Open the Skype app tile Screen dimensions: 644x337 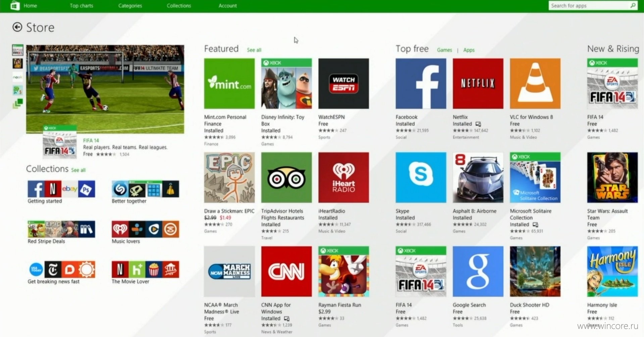coord(421,177)
